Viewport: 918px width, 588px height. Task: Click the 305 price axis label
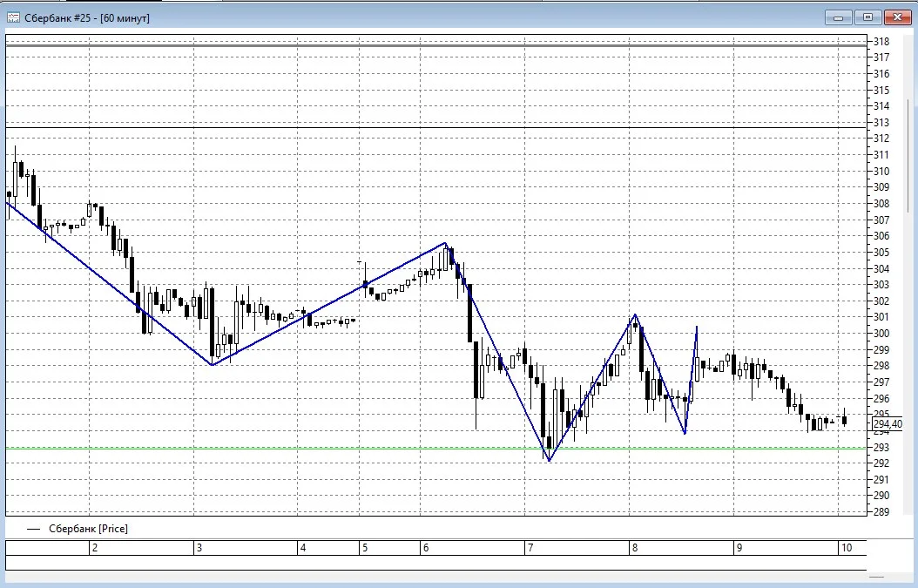point(881,253)
